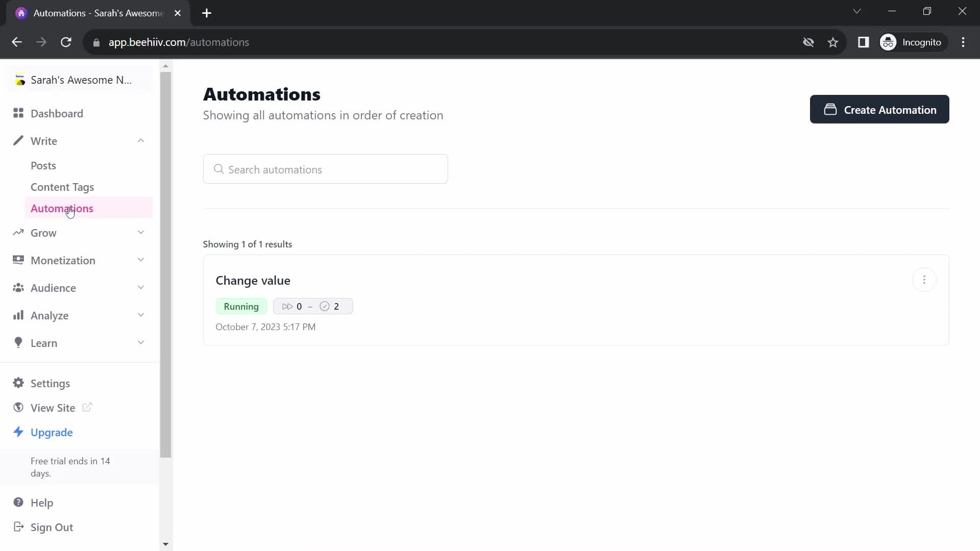The height and width of the screenshot is (551, 980).
Task: Click the Dashboard navigation icon
Action: pyautogui.click(x=18, y=113)
